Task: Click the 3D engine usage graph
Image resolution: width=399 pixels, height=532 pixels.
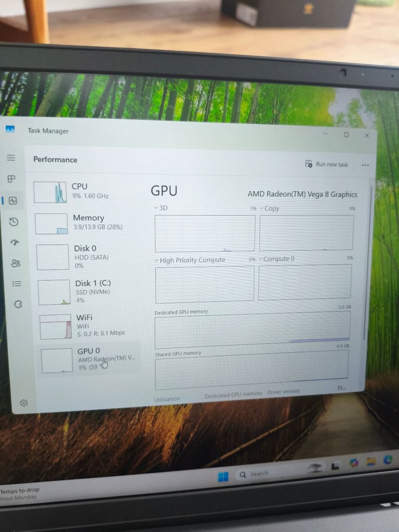Action: point(205,233)
